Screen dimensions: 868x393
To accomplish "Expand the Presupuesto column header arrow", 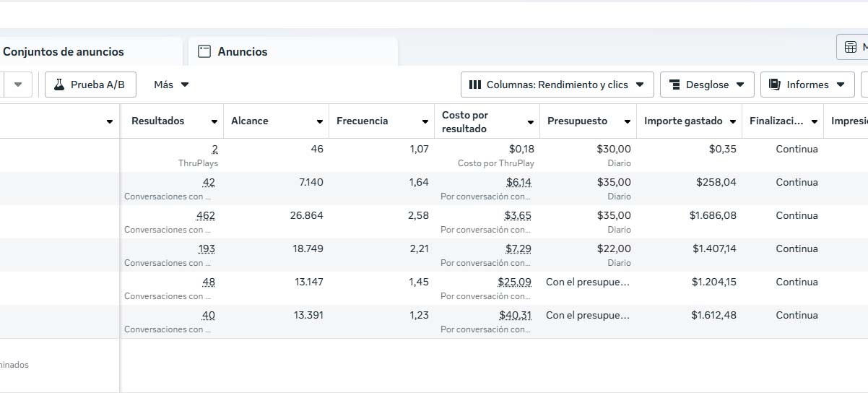I will [628, 121].
